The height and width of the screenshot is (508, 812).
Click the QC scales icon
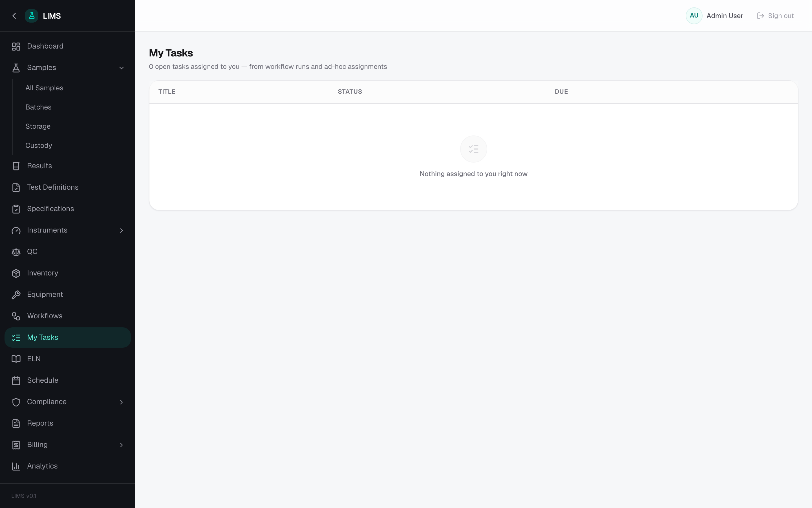point(16,252)
